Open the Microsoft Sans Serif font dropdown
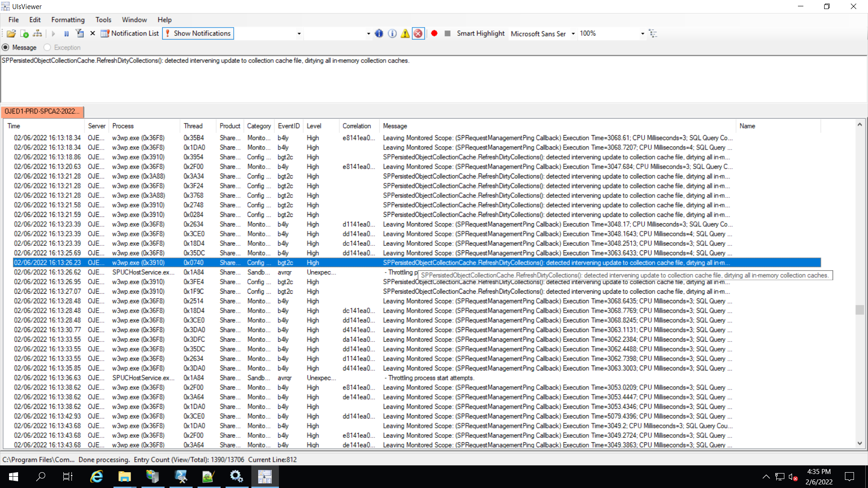 pos(573,34)
